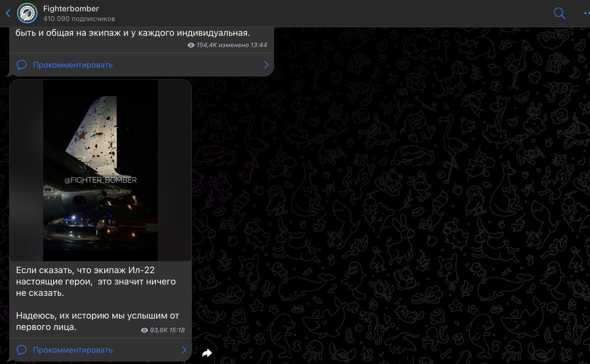Image resolution: width=590 pixels, height=364 pixels.
Task: Open the Fighterbomber channel avatar
Action: (x=27, y=13)
